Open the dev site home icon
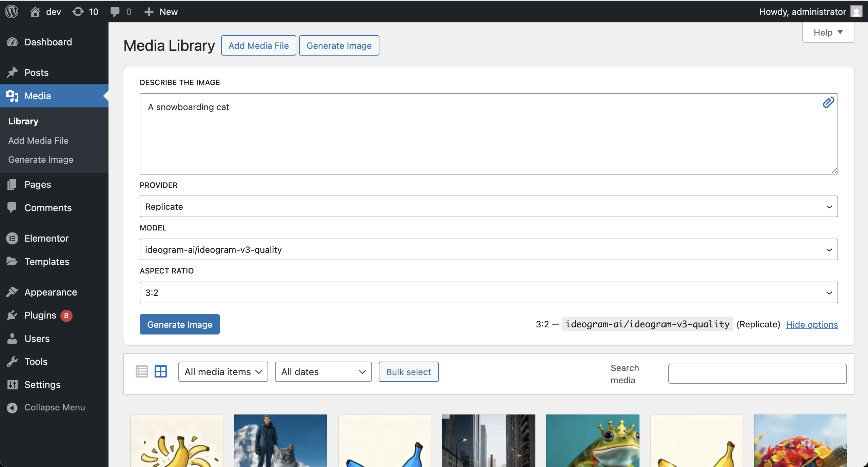Viewport: 868px width, 467px height. pos(35,12)
